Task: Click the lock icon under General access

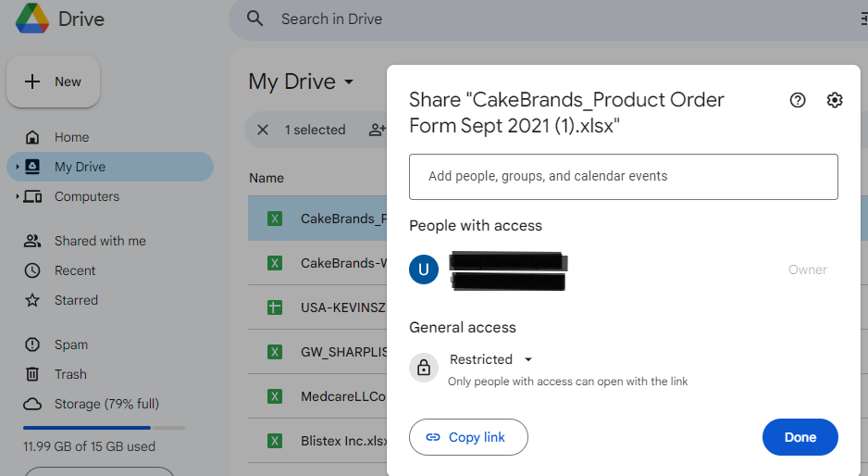Action: (424, 368)
